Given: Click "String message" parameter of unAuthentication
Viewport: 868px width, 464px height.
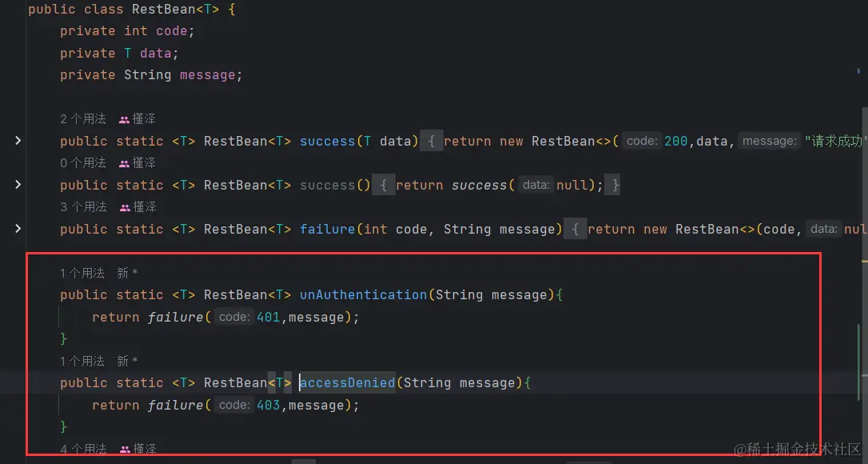Looking at the screenshot, I should pyautogui.click(x=492, y=295).
